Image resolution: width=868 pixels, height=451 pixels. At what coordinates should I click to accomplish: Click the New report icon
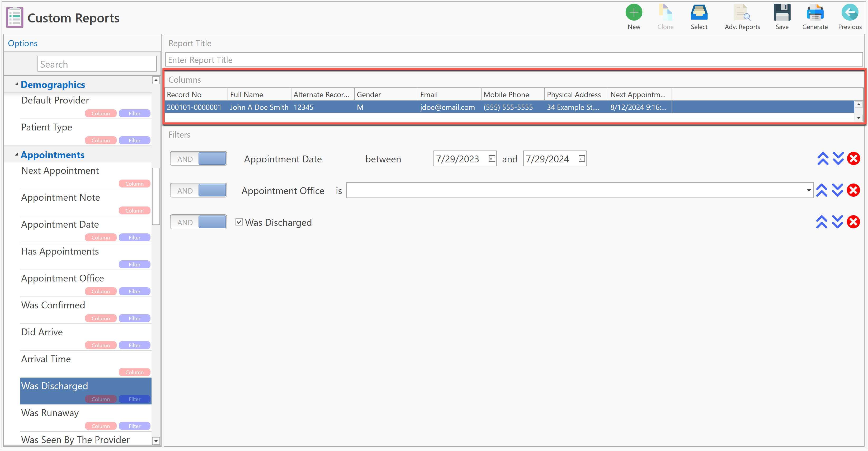(634, 13)
